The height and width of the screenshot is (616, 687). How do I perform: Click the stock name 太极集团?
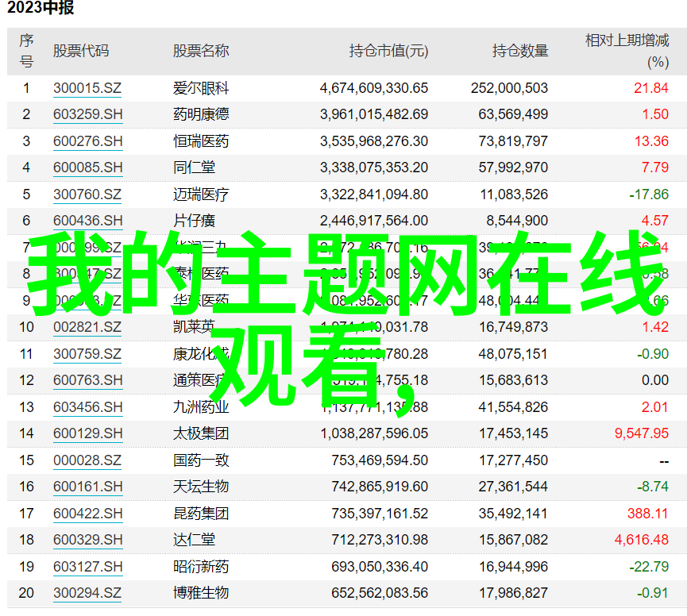[x=201, y=433]
